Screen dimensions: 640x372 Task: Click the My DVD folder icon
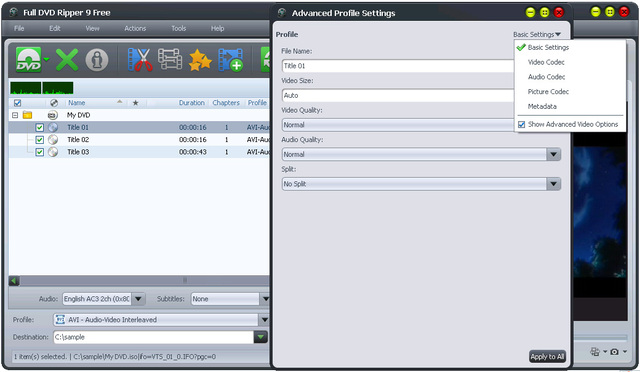[x=27, y=115]
